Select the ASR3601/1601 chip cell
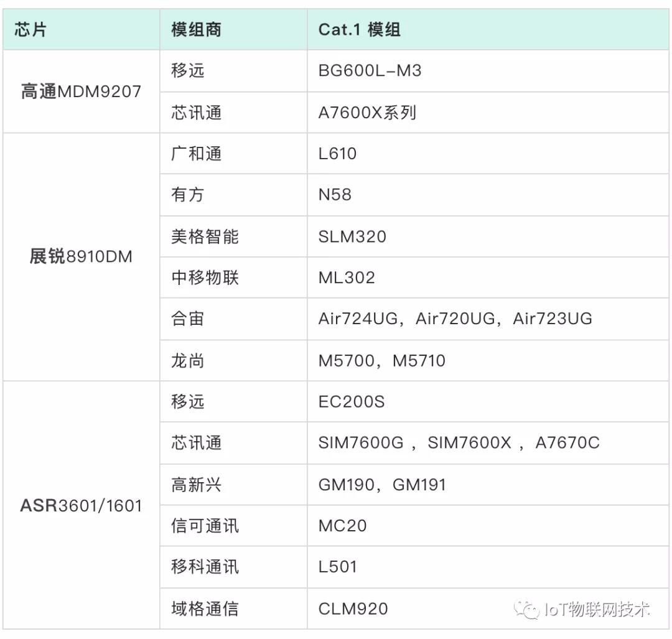Screen dimensions: 672x639 (81, 505)
